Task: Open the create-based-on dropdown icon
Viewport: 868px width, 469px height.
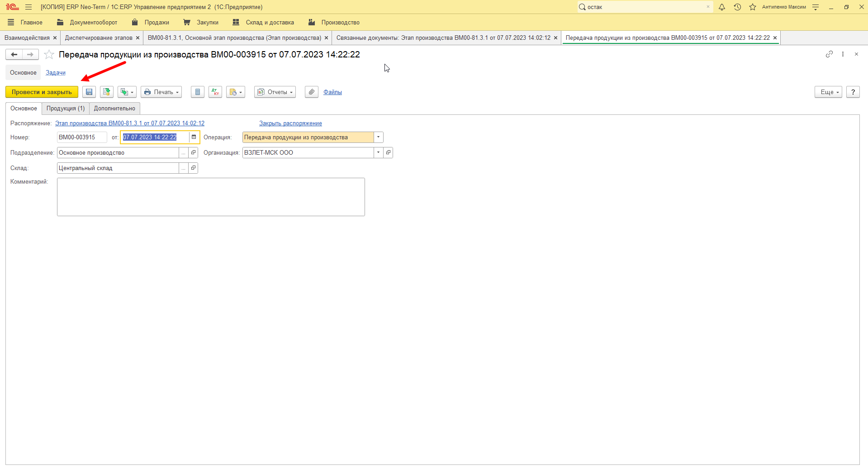Action: click(127, 92)
